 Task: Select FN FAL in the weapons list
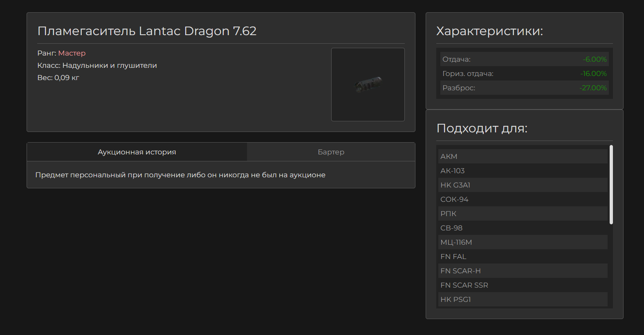click(523, 257)
